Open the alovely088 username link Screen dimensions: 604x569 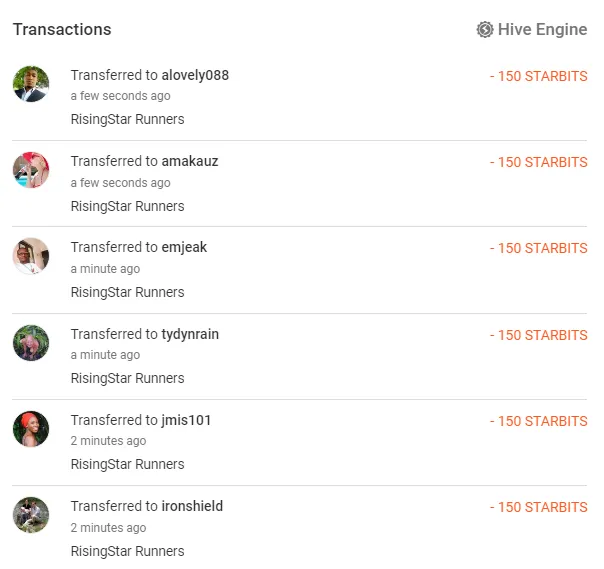coord(195,76)
